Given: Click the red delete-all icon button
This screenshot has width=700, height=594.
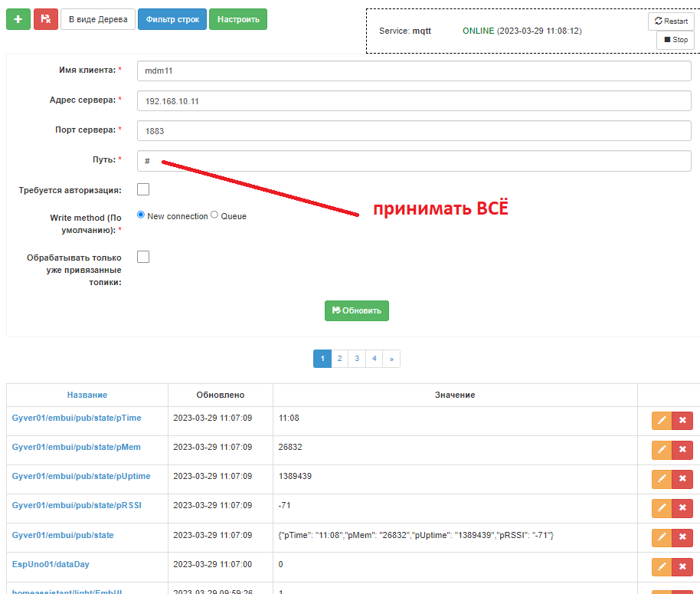Looking at the screenshot, I should [x=45, y=19].
